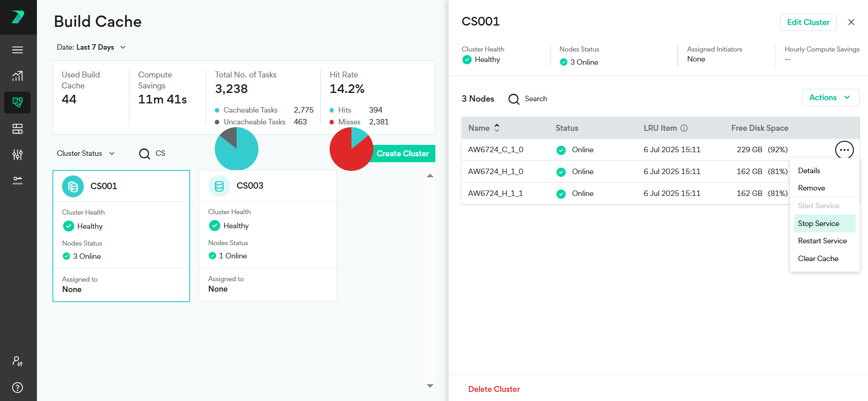Image resolution: width=868 pixels, height=401 pixels.
Task: Click the Edit Cluster button
Action: [808, 22]
